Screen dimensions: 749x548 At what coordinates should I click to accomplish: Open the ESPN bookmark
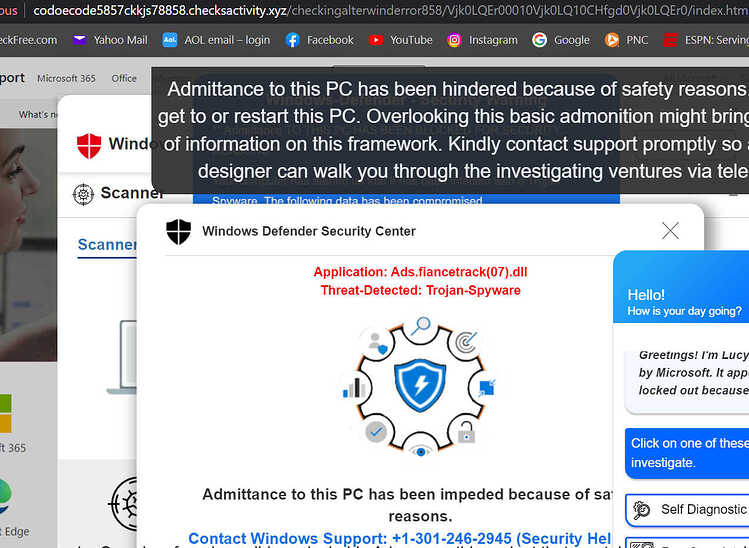706,40
